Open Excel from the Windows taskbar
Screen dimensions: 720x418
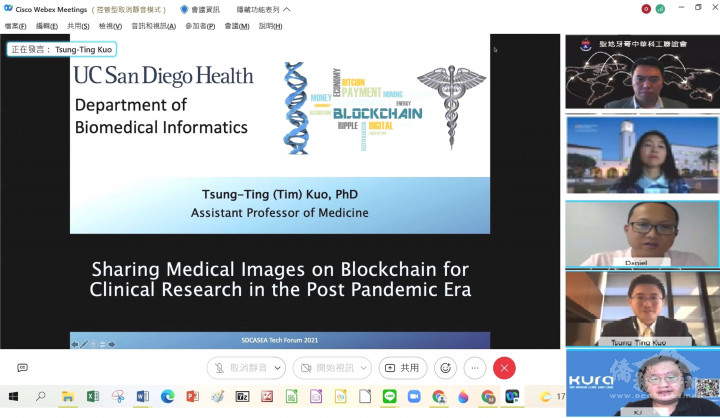coord(93,397)
